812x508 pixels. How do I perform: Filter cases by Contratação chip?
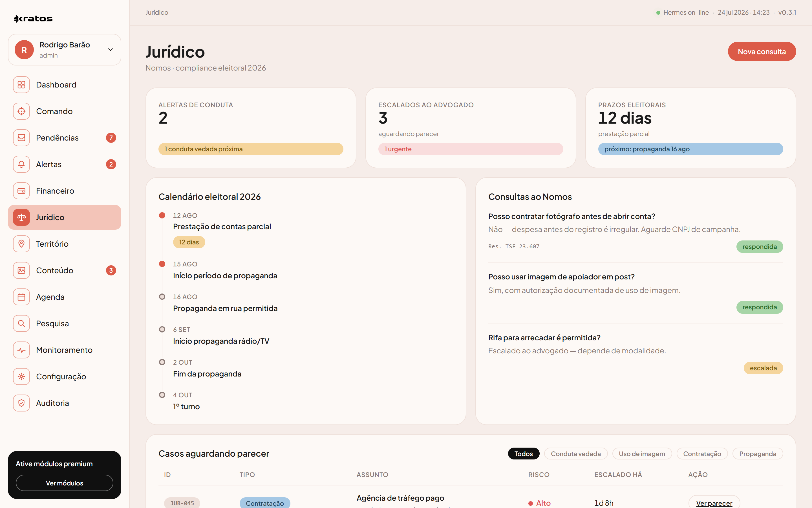[702, 454]
